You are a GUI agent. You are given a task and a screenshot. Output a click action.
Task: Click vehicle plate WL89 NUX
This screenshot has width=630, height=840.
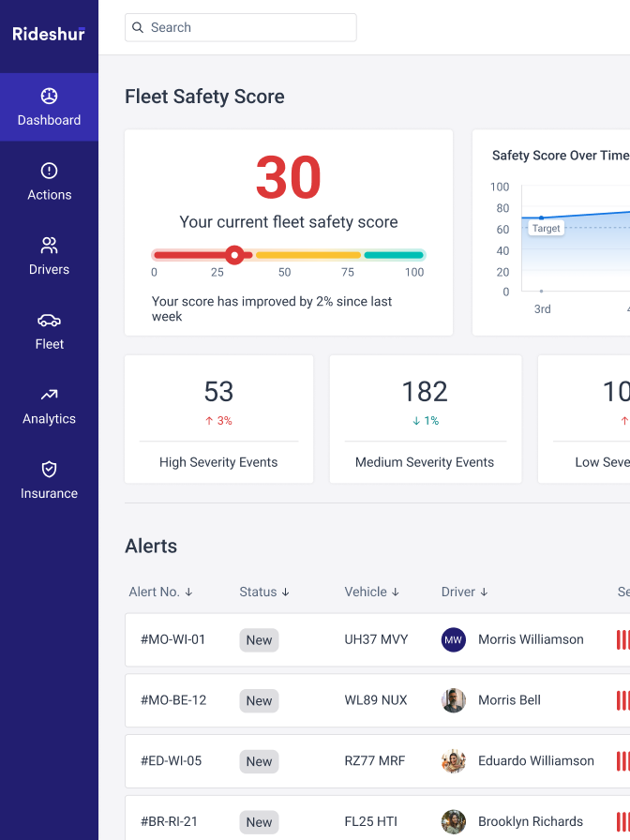[x=376, y=700]
